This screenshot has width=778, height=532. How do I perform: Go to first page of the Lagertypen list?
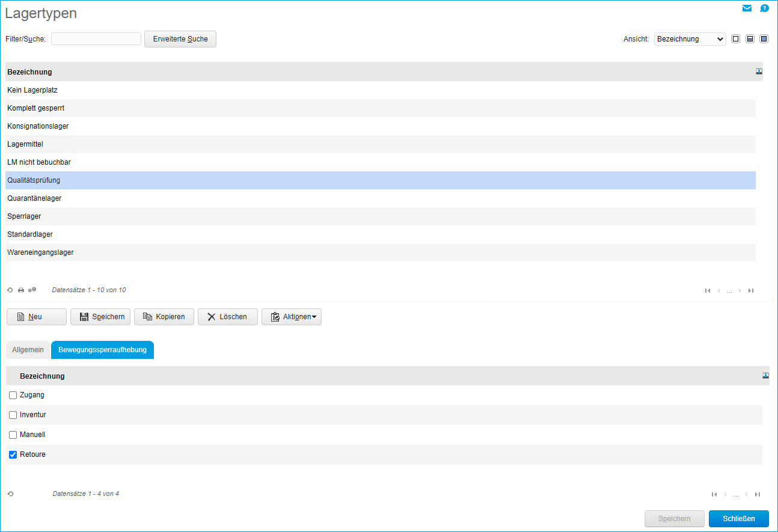tap(708, 291)
